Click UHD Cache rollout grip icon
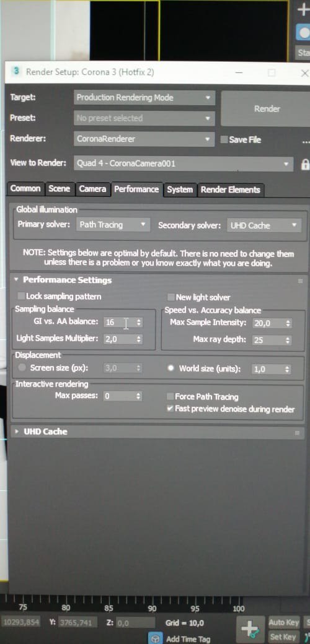This screenshot has height=644, width=310. click(297, 432)
